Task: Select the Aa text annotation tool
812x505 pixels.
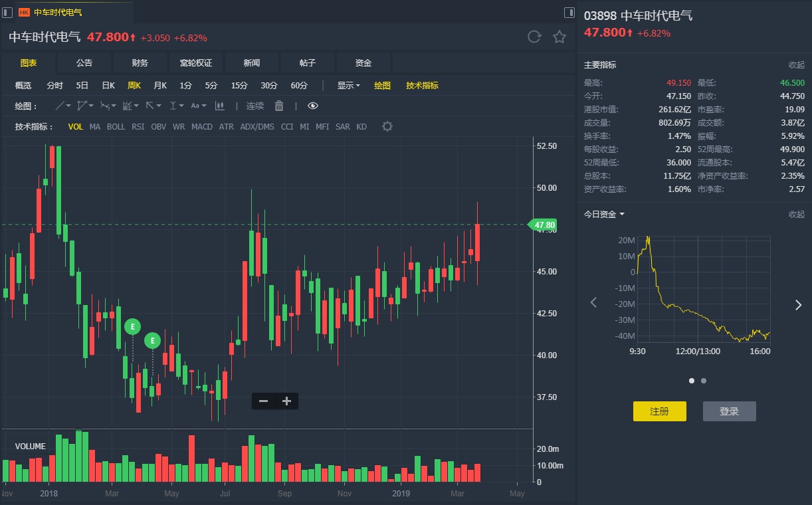Action: (195, 106)
